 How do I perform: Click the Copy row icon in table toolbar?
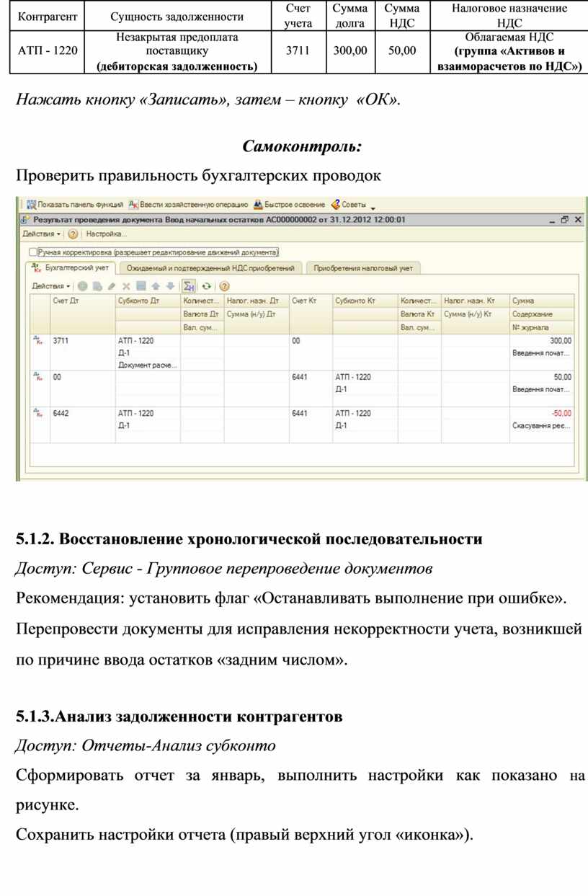pyautogui.click(x=97, y=286)
